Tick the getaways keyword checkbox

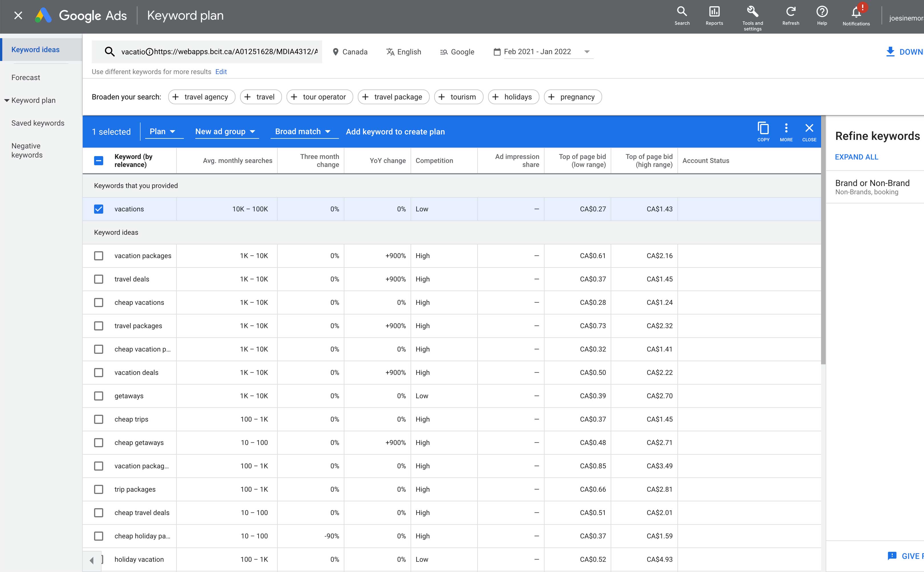98,396
